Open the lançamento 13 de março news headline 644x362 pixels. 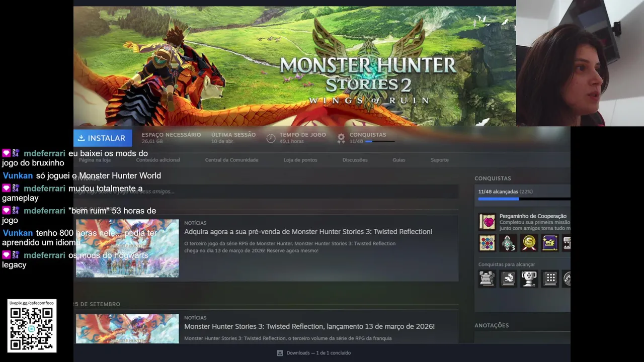tap(309, 326)
